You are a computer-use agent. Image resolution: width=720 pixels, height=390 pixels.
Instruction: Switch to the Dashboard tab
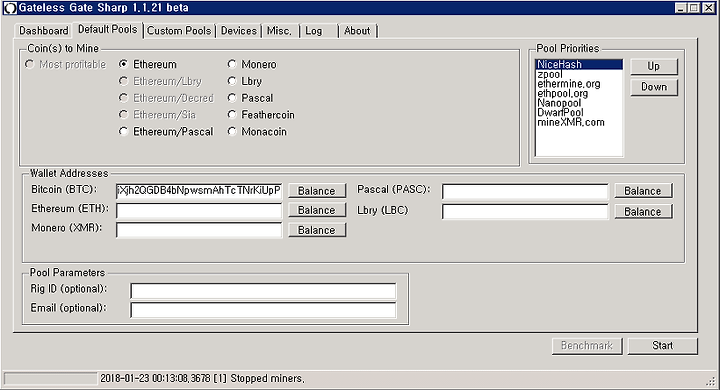[44, 31]
